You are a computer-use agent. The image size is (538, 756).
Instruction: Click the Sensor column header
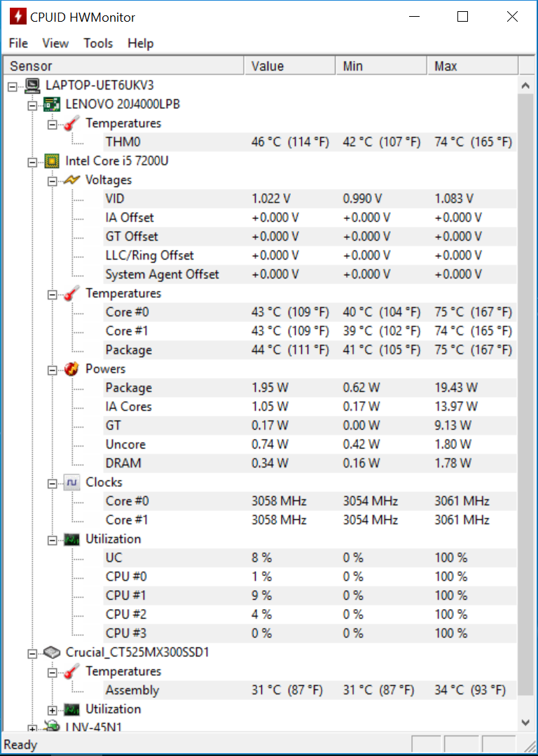pos(123,66)
